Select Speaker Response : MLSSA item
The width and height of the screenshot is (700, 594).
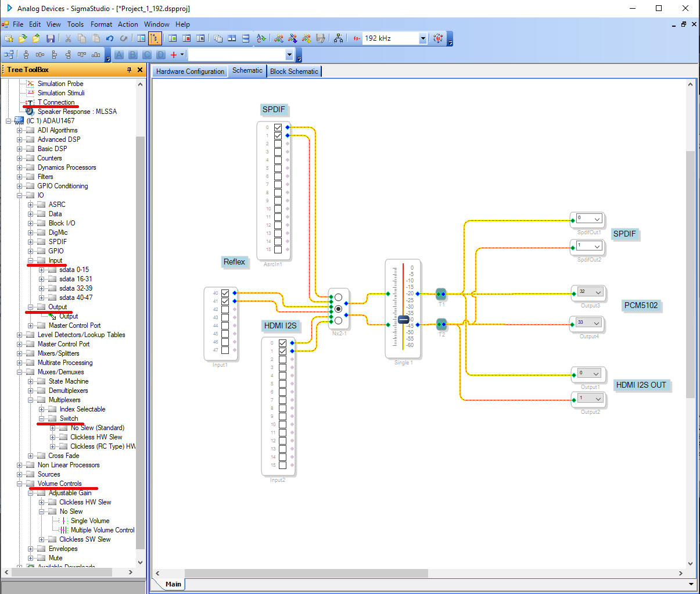tap(77, 112)
